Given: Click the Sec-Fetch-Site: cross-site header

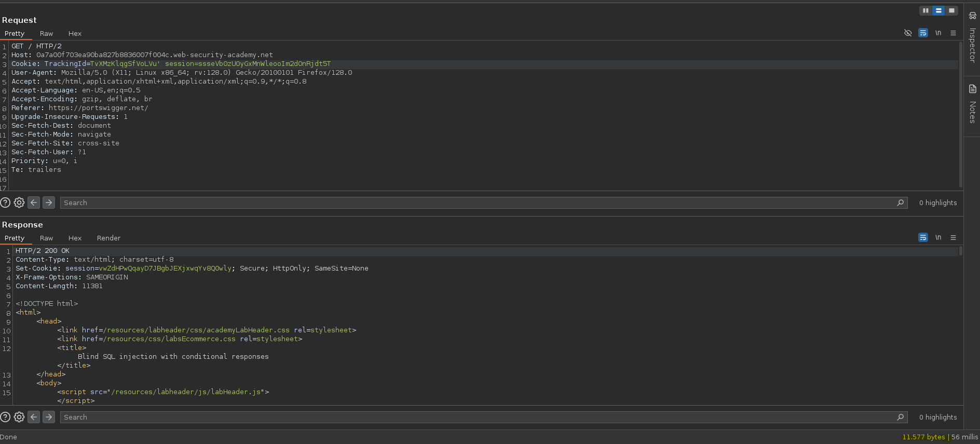Looking at the screenshot, I should point(65,143).
